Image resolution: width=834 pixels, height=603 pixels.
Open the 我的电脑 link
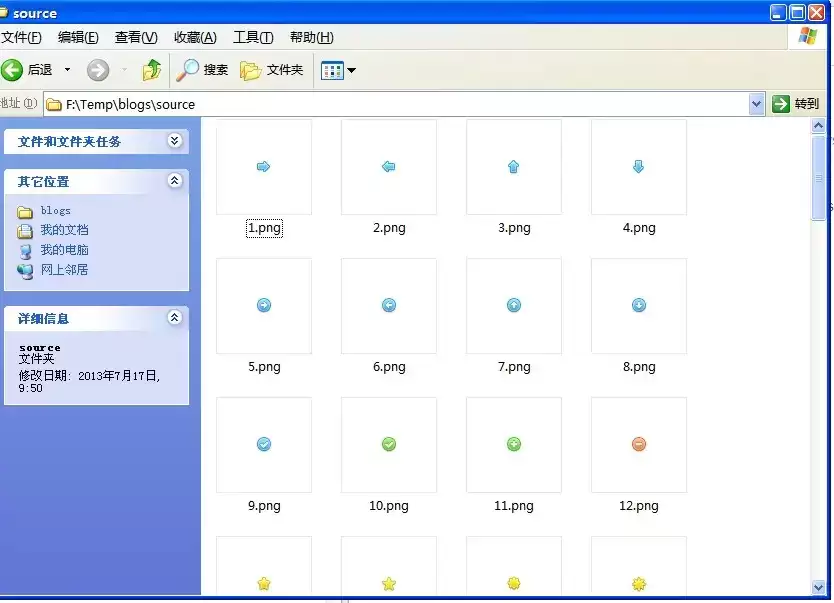tap(64, 250)
